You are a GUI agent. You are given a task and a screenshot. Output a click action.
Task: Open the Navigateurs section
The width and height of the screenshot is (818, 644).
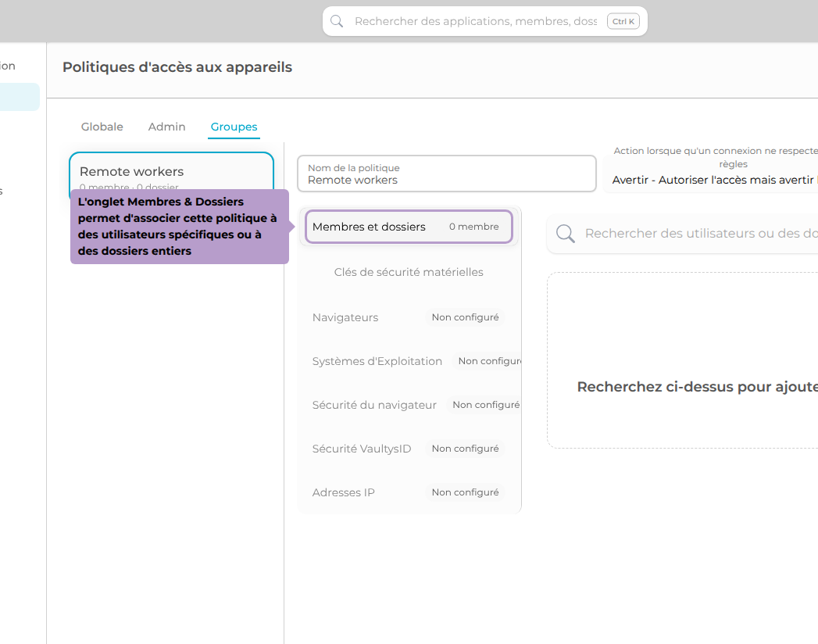click(x=409, y=317)
